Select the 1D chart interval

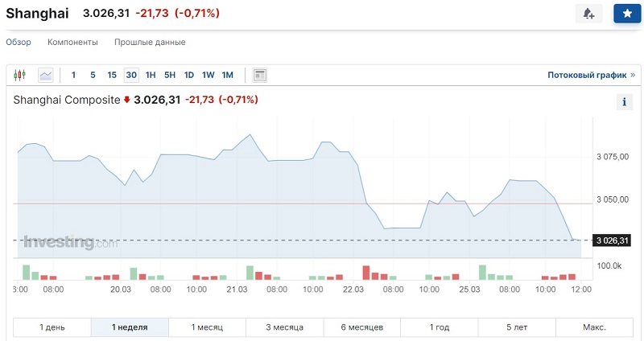pos(189,75)
